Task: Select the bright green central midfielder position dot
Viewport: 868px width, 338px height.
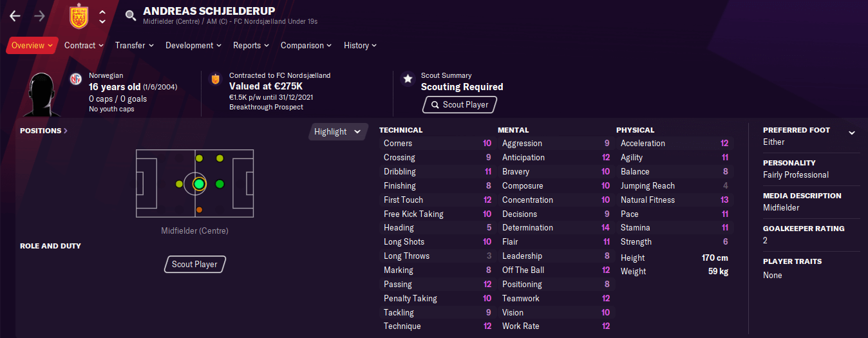Action: pyautogui.click(x=198, y=184)
